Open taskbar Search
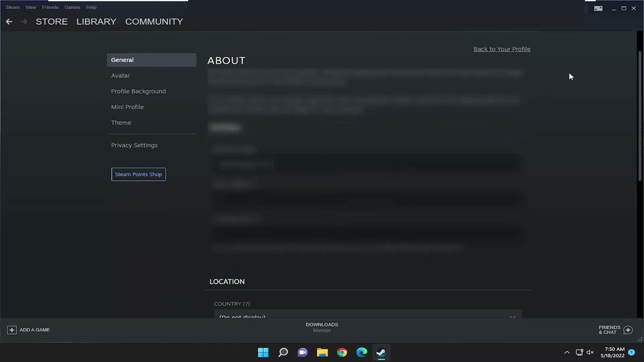 coord(283,352)
